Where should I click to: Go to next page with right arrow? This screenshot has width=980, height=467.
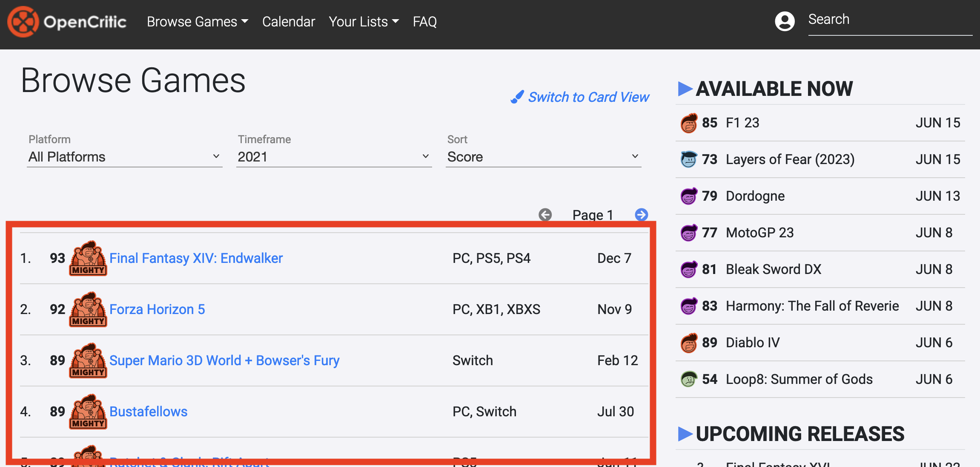[x=642, y=215]
